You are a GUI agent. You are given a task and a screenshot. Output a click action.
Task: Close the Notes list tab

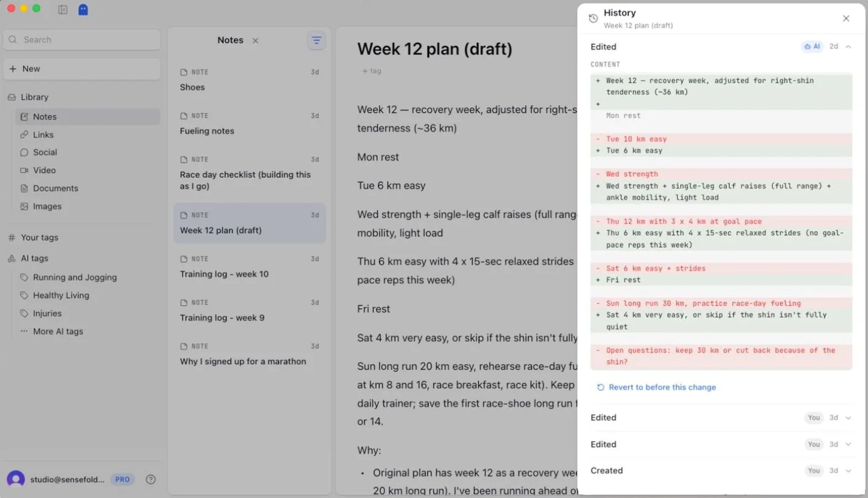pos(255,40)
